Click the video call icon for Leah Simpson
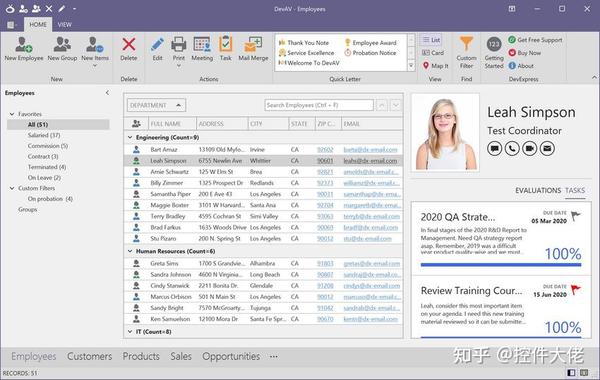 (530, 148)
